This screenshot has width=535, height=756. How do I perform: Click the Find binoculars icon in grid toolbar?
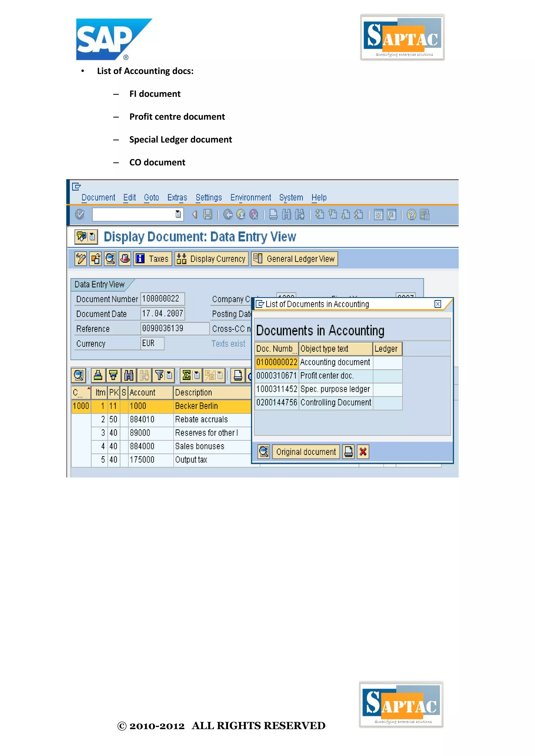[x=129, y=375]
